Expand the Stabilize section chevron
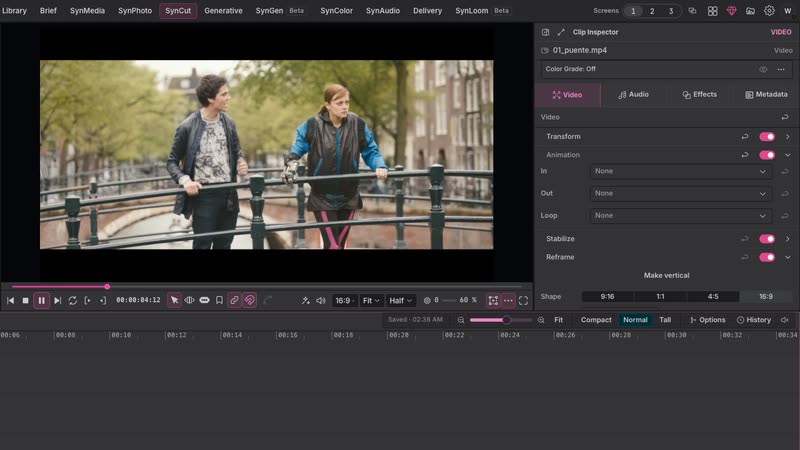800x450 pixels. tap(787, 239)
